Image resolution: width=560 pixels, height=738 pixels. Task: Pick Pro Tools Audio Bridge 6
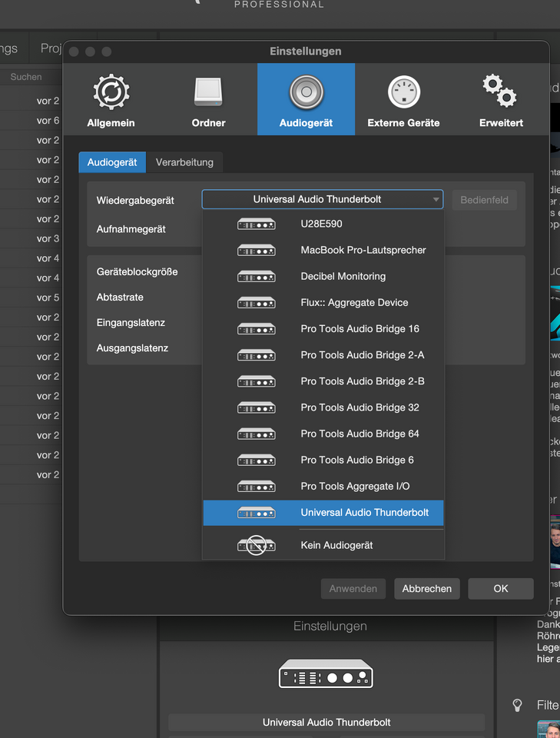click(x=323, y=460)
